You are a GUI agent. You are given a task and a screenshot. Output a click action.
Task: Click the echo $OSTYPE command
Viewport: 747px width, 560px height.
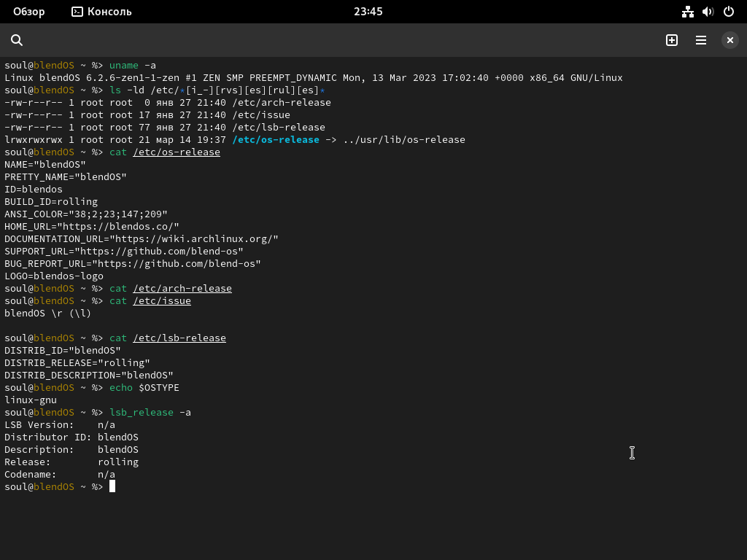[x=144, y=387]
